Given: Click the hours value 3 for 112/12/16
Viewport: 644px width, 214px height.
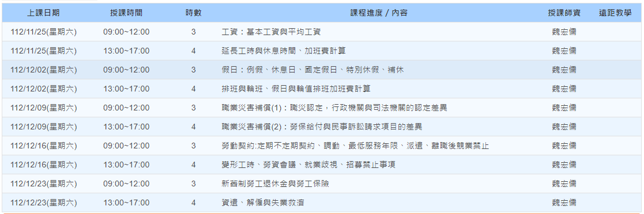Looking at the screenshot, I should (x=194, y=146).
